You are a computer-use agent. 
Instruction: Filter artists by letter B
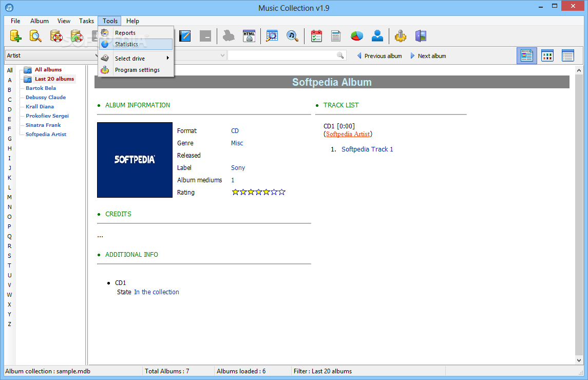click(10, 90)
